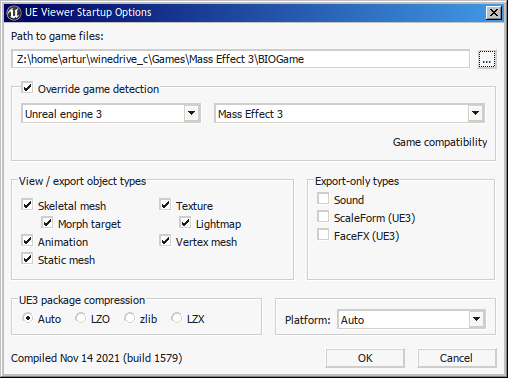This screenshot has height=378, width=508.
Task: Close the UE Viewer Startup Options dialog
Action: pos(494,13)
